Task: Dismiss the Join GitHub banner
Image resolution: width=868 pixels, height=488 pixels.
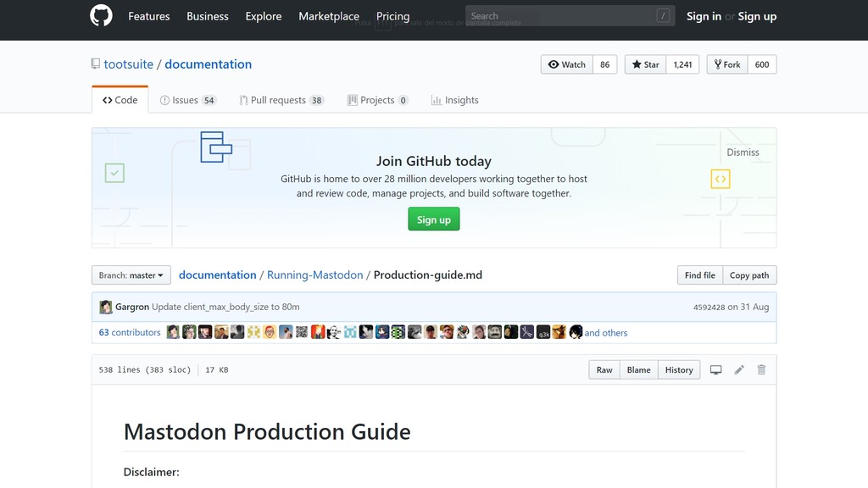Action: click(x=743, y=152)
